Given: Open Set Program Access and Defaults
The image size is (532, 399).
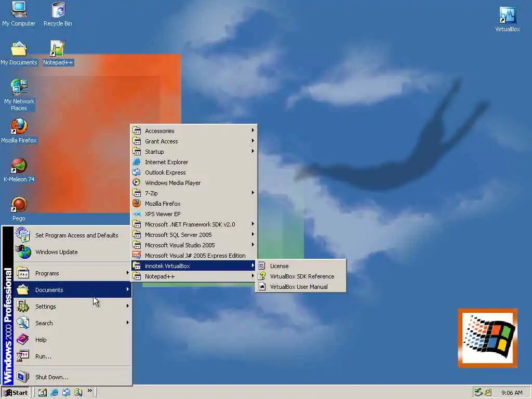Looking at the screenshot, I should pos(73,235).
